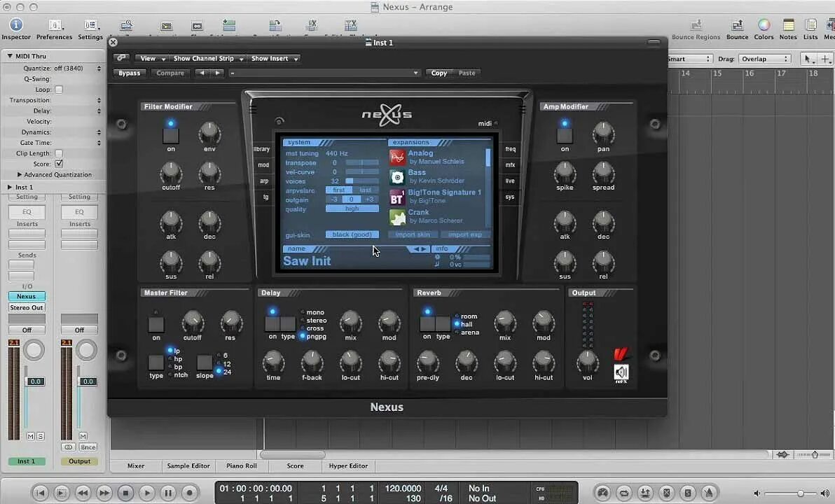Open the View dropdown menu

[x=151, y=59]
